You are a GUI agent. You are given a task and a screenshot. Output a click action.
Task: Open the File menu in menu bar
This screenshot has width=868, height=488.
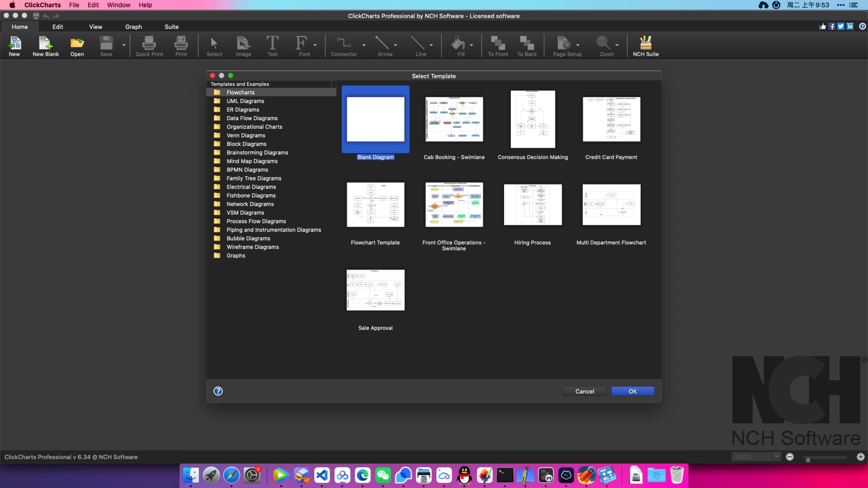pyautogui.click(x=74, y=5)
